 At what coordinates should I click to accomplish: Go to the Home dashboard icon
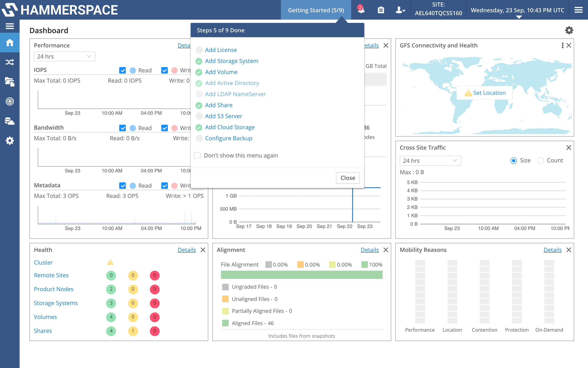(10, 43)
